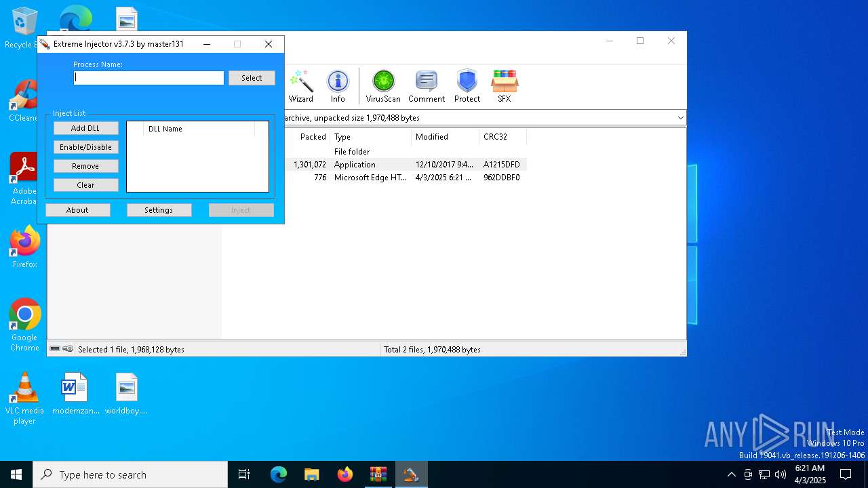Viewport: 868px width, 488px height.
Task: Sort WinRAR list by CRC32 column
Action: coord(502,137)
